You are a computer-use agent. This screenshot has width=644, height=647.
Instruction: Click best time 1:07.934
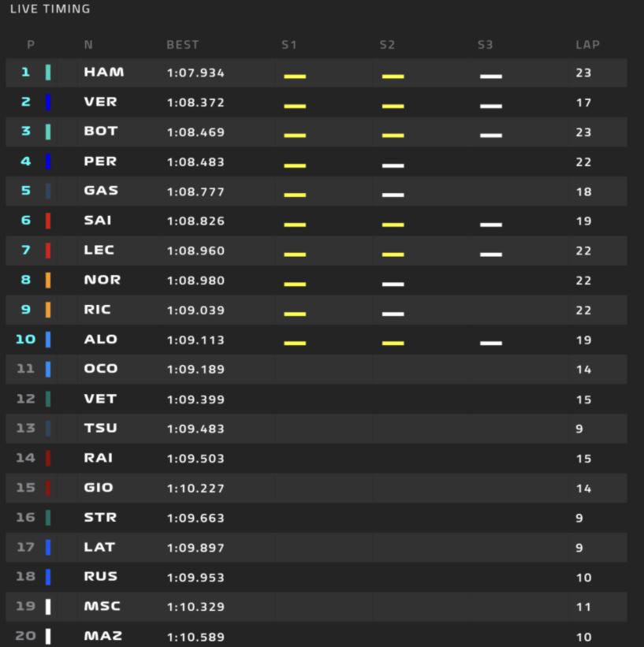(x=195, y=73)
